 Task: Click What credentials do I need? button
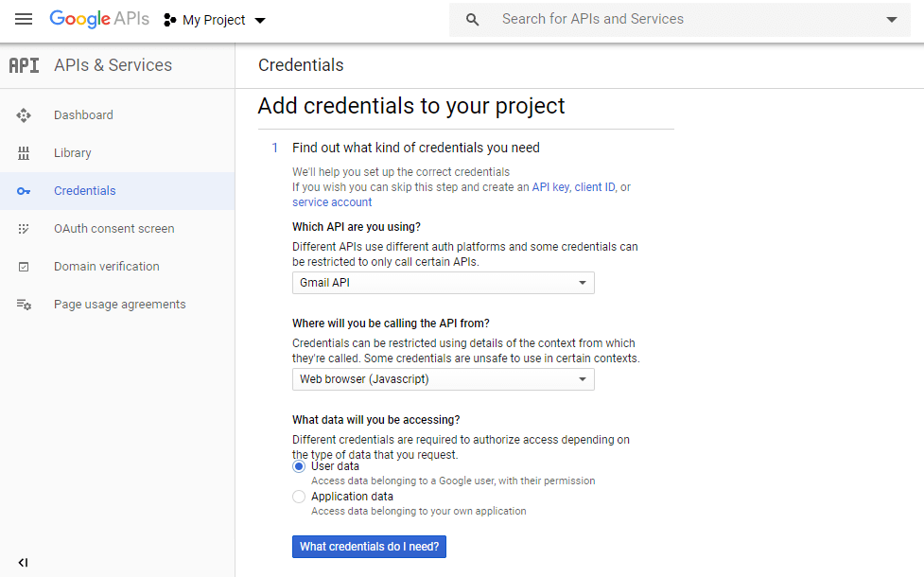pos(369,547)
